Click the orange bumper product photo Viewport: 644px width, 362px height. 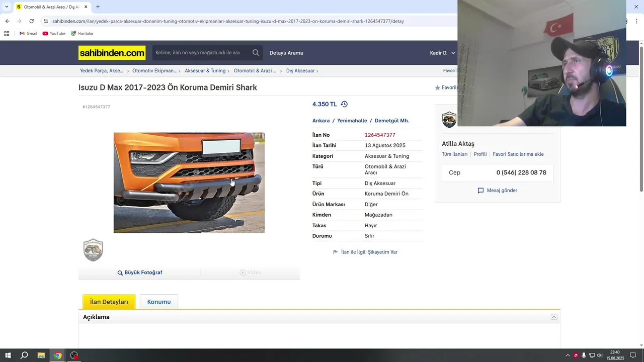tap(189, 183)
